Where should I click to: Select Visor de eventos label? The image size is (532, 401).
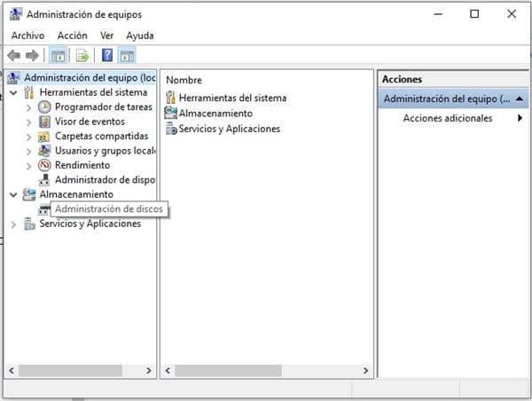90,122
